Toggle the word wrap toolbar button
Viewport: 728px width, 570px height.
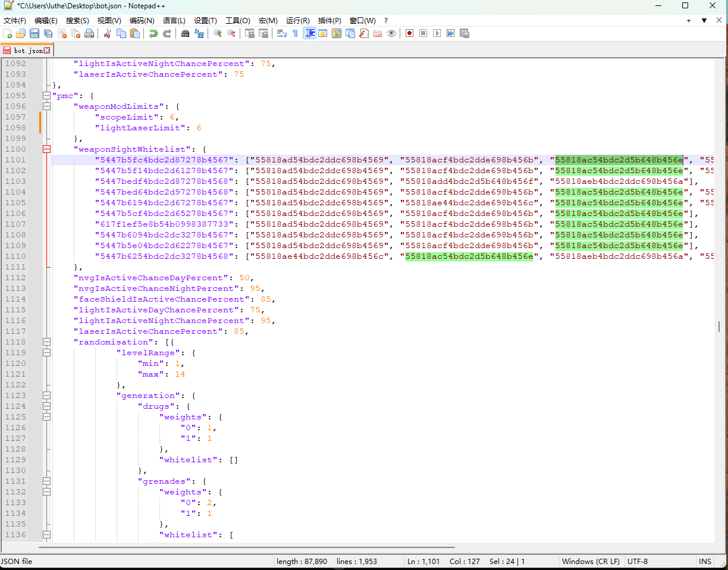[281, 33]
